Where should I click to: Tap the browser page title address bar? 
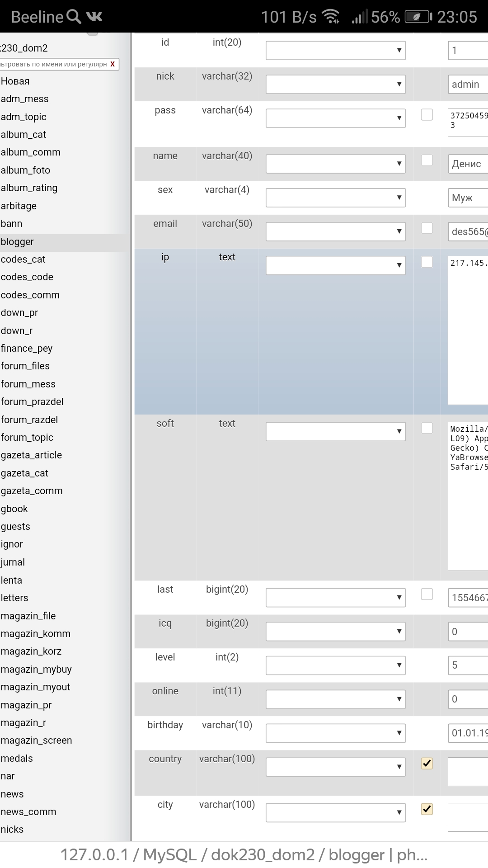click(x=244, y=854)
